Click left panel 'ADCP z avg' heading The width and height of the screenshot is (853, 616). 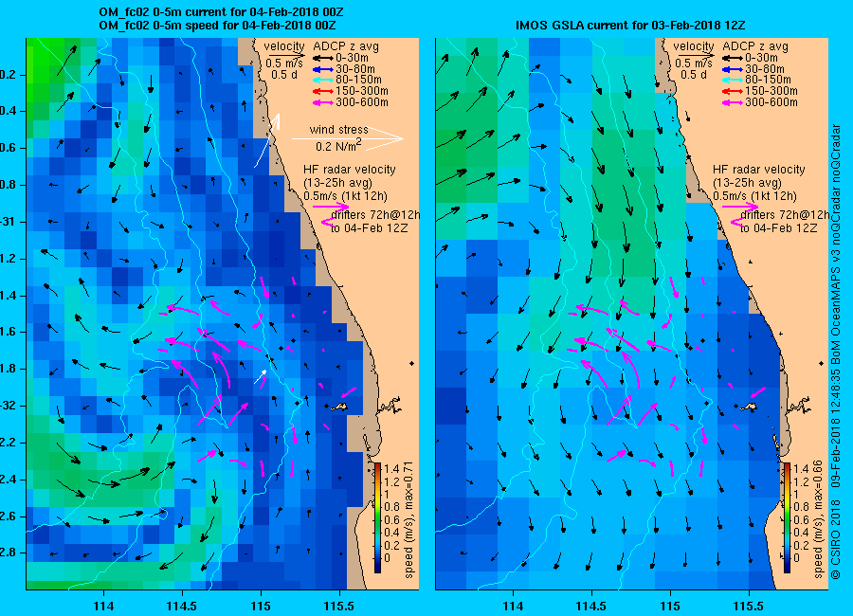345,46
